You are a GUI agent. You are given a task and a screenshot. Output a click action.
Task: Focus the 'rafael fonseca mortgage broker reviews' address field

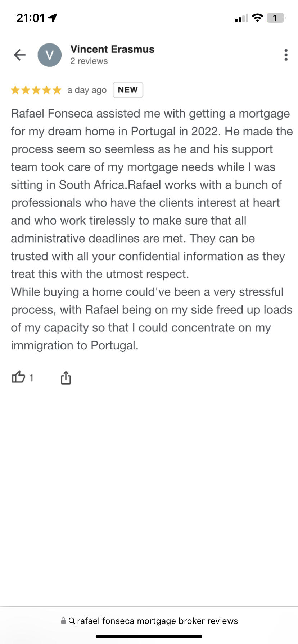click(x=149, y=621)
